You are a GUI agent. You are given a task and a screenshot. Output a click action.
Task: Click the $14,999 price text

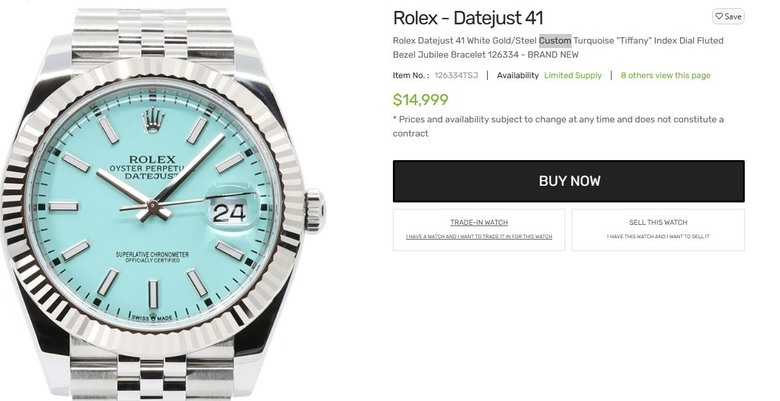(x=420, y=100)
